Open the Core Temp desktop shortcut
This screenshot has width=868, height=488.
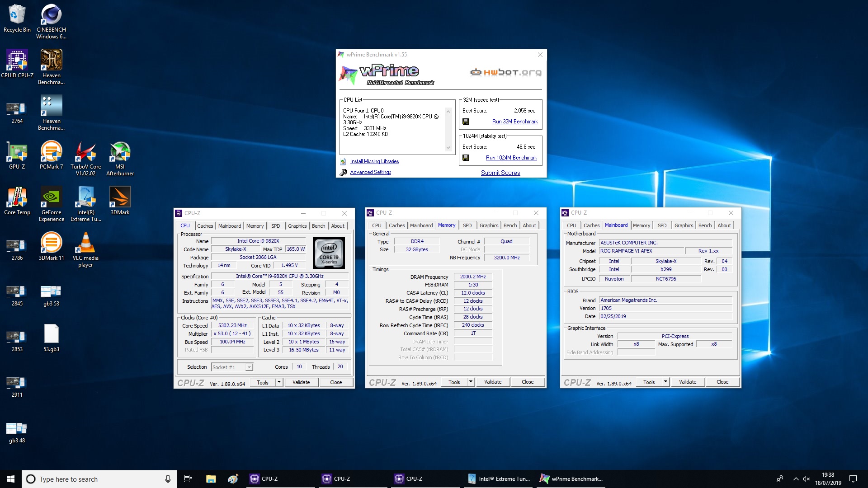[17, 201]
